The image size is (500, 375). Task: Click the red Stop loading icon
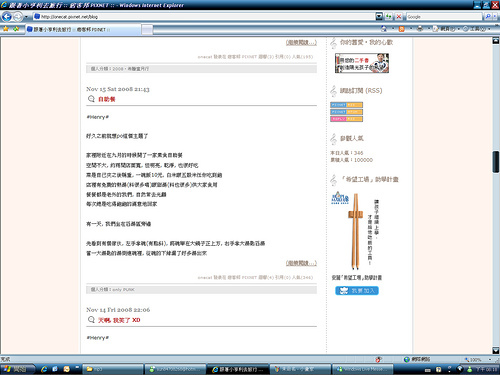399,16
